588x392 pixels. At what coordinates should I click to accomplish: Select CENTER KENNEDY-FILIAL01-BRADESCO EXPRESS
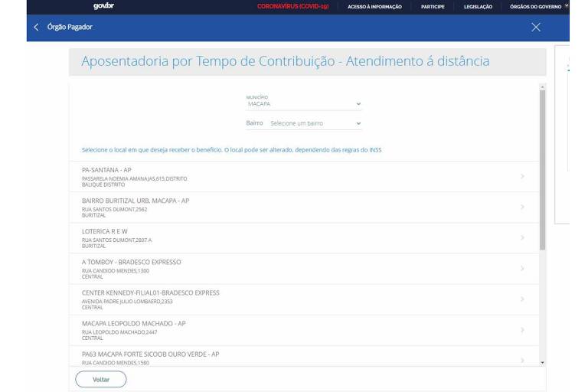point(304,299)
